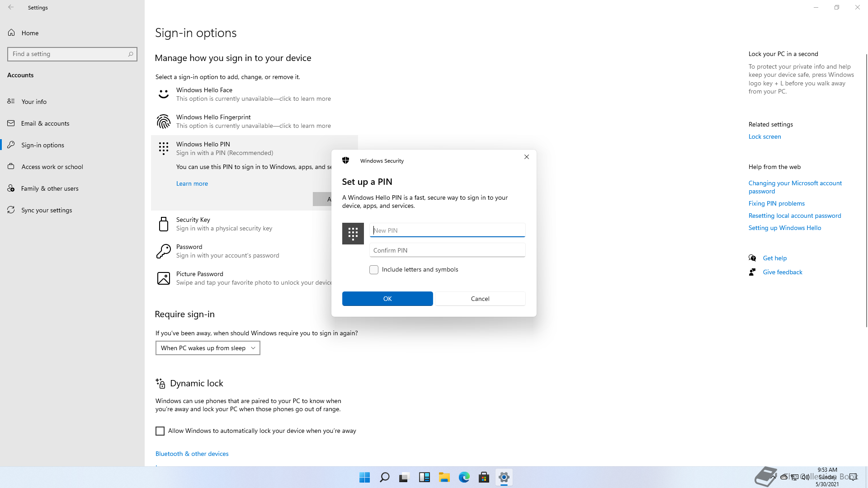Click the back arrow in Settings title bar
This screenshot has width=868, height=488.
tap(11, 7)
